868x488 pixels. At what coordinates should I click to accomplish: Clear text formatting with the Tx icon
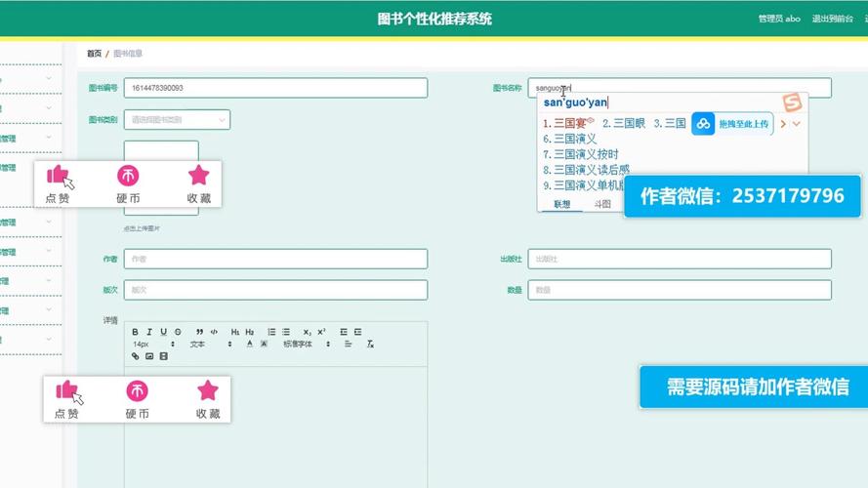[x=370, y=345]
